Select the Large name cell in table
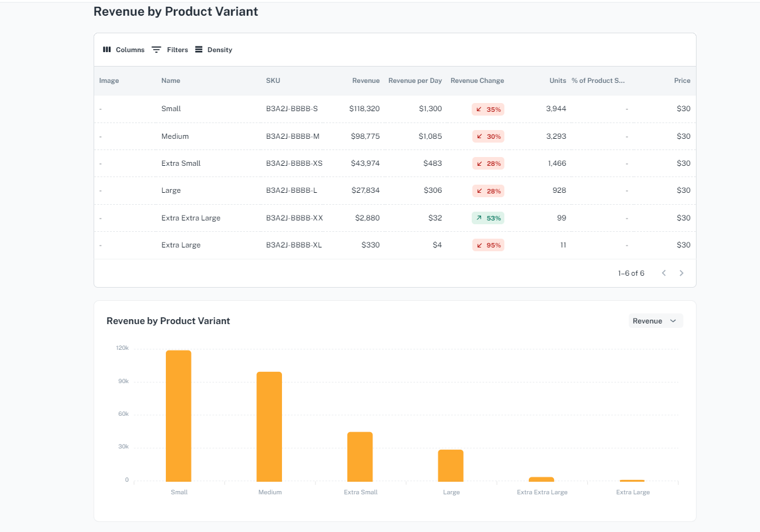The image size is (760, 532). click(171, 190)
